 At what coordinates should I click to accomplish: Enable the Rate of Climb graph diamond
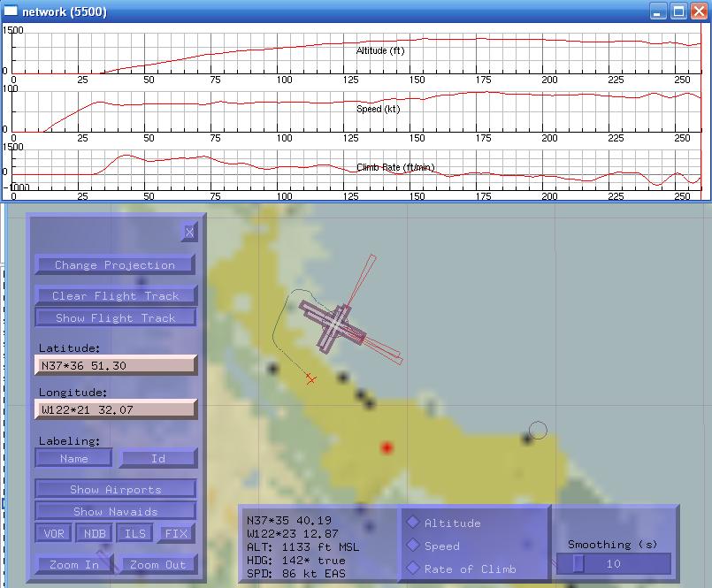(413, 569)
